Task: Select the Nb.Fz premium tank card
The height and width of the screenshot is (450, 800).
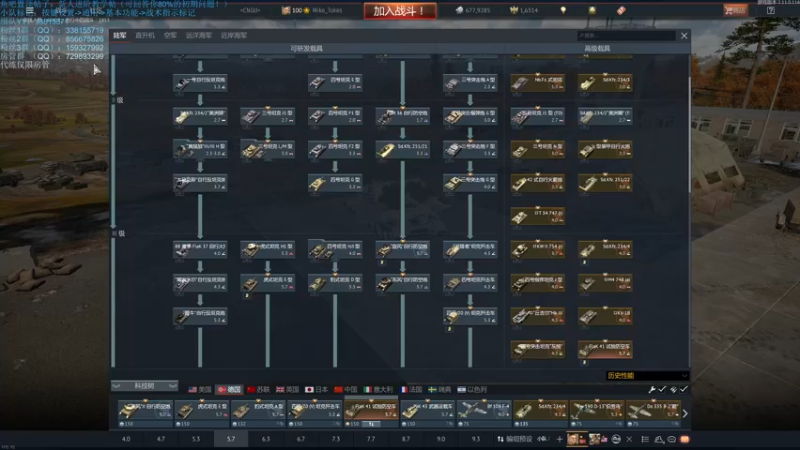Action: click(x=538, y=83)
